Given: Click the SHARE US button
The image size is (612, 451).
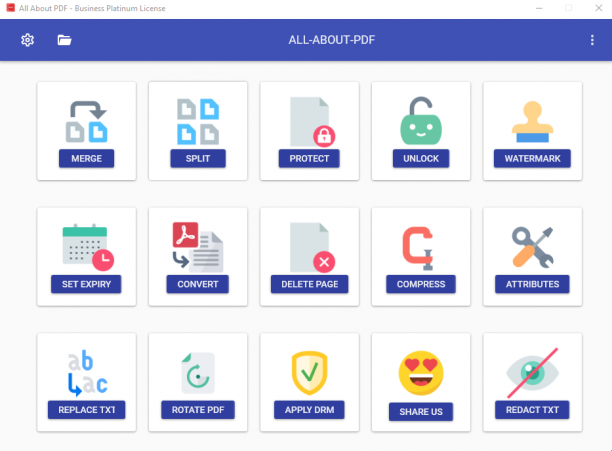Looking at the screenshot, I should [421, 412].
